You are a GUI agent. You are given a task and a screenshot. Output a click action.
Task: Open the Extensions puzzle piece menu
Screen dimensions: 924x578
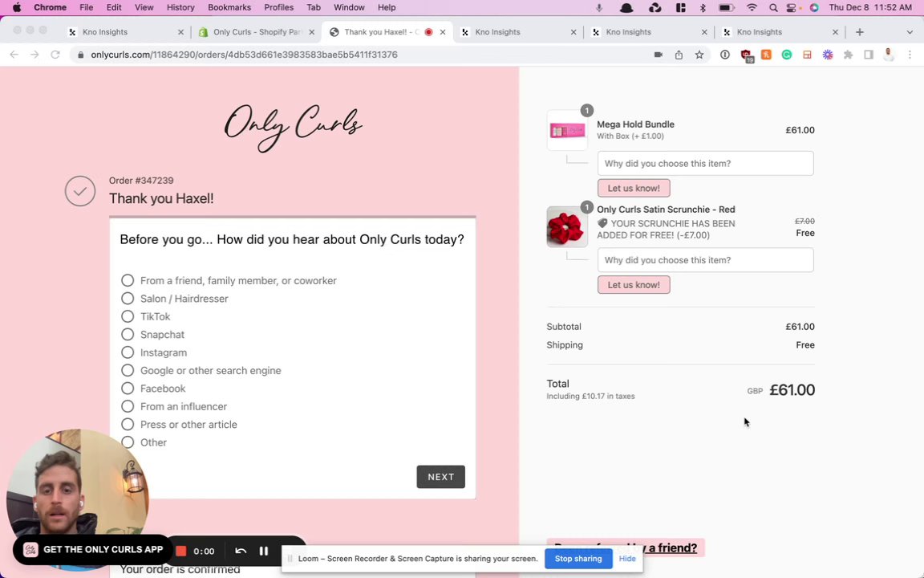click(848, 55)
